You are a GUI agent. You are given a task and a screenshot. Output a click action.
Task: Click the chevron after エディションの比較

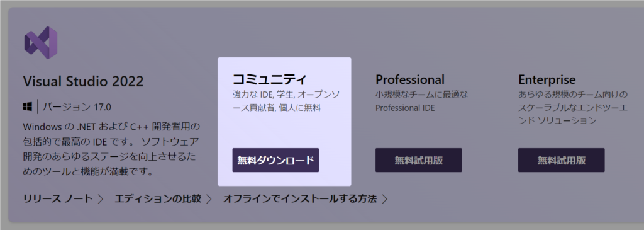(x=209, y=200)
